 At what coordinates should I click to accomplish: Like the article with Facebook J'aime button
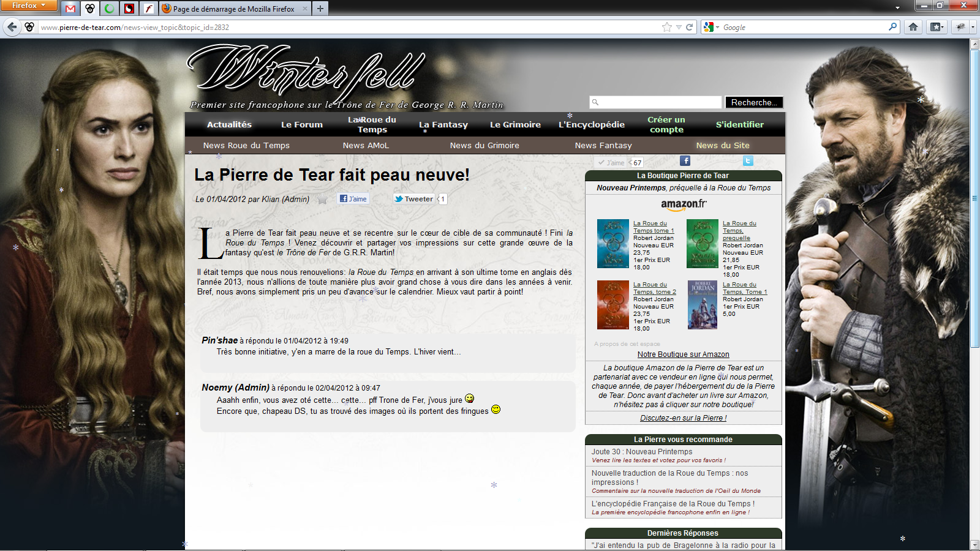[353, 198]
